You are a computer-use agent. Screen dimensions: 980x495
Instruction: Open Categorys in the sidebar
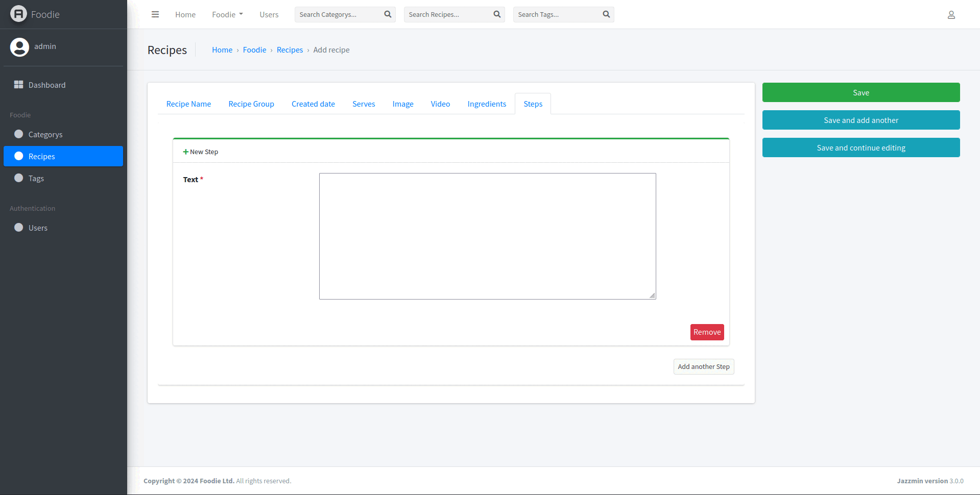(63, 134)
